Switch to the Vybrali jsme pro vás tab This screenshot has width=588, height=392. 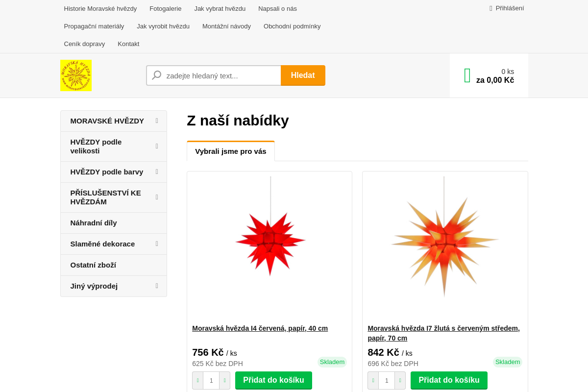(x=231, y=151)
